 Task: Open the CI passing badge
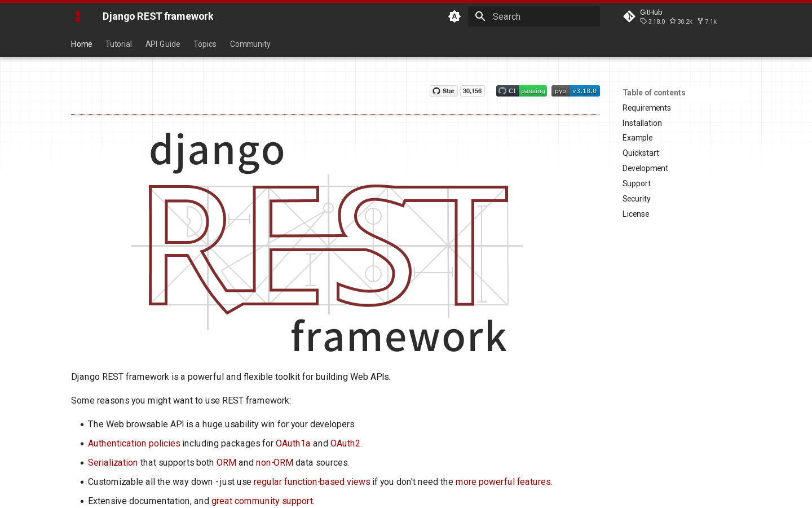click(522, 91)
